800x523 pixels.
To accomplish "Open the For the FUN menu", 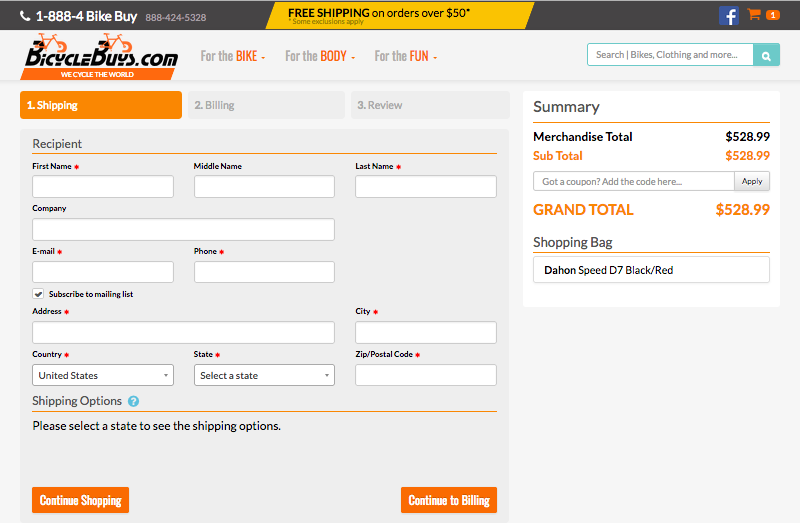I will click(x=405, y=56).
